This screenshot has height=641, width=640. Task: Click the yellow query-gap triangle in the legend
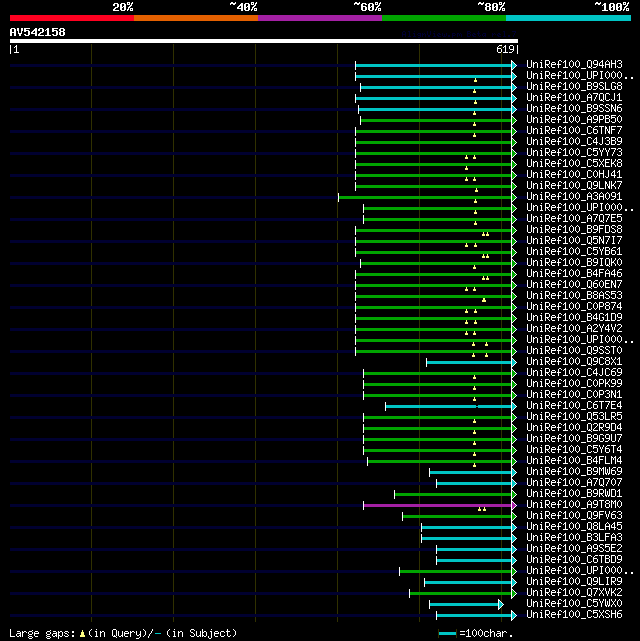click(83, 634)
